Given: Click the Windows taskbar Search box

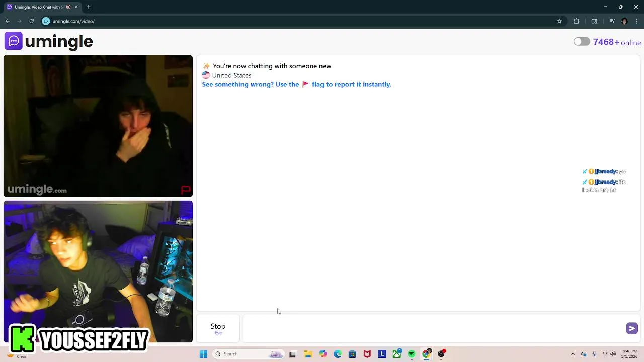Looking at the screenshot, I should 248,354.
